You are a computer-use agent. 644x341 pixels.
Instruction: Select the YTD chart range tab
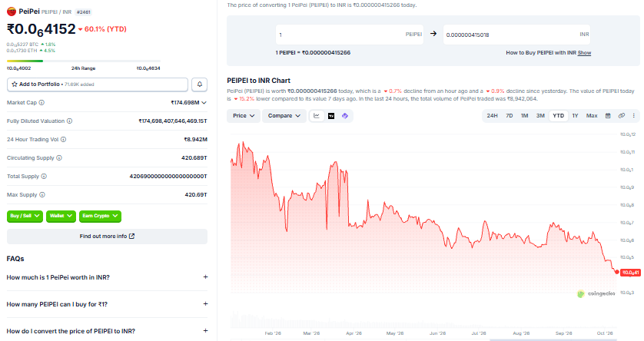point(558,116)
